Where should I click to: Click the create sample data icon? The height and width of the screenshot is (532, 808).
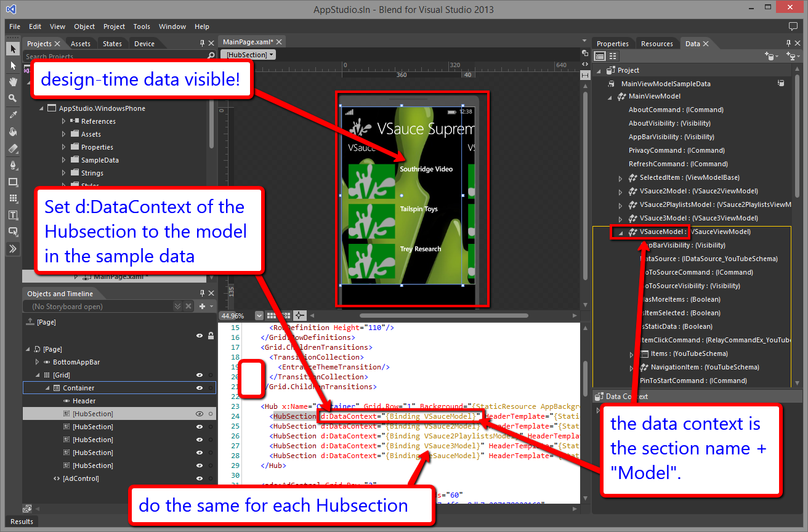[x=769, y=56]
